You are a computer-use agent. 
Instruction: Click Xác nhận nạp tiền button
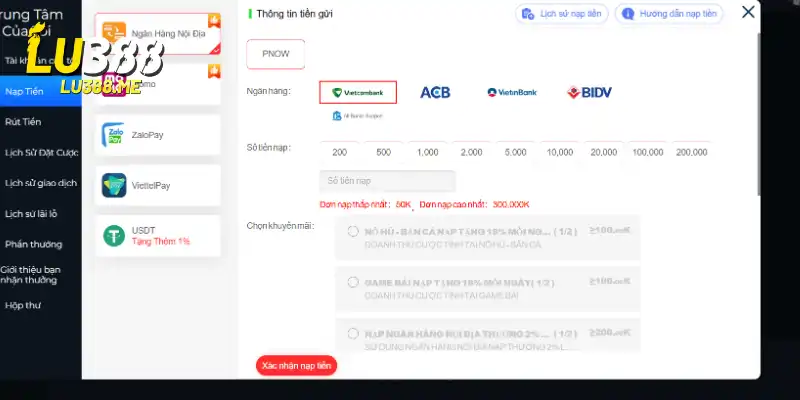(296, 365)
